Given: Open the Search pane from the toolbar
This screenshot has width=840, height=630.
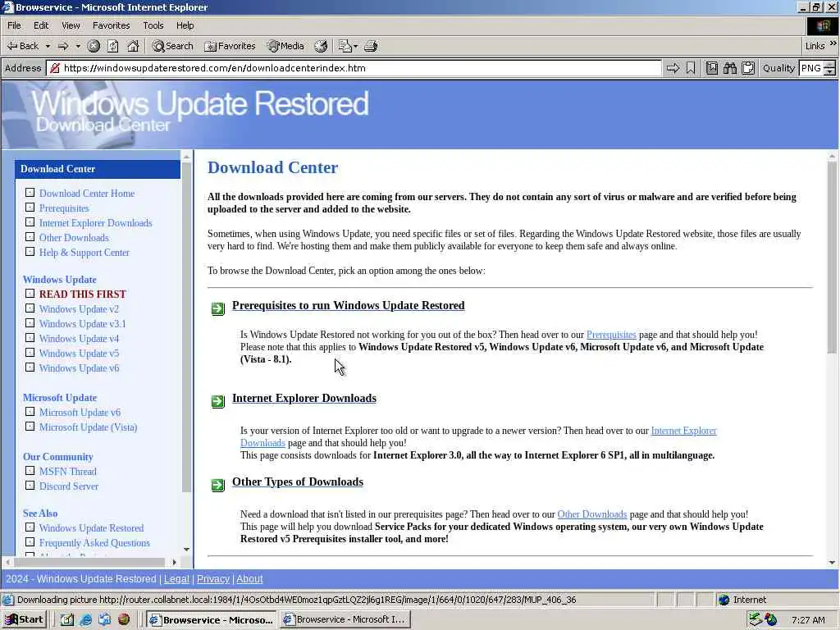Looking at the screenshot, I should pyautogui.click(x=172, y=46).
